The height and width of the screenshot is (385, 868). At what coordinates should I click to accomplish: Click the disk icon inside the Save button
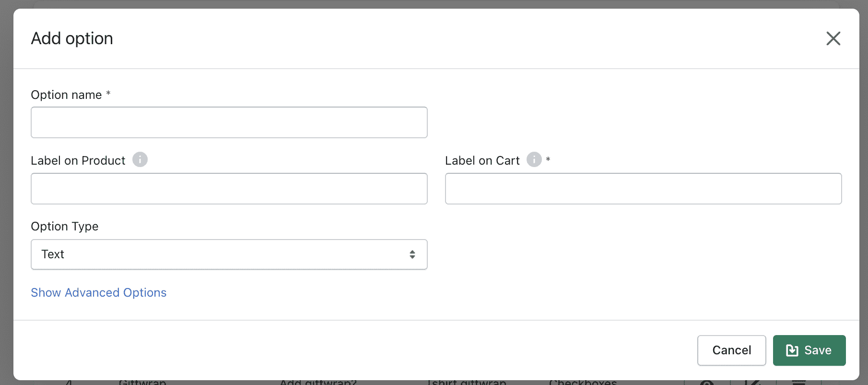click(x=792, y=350)
